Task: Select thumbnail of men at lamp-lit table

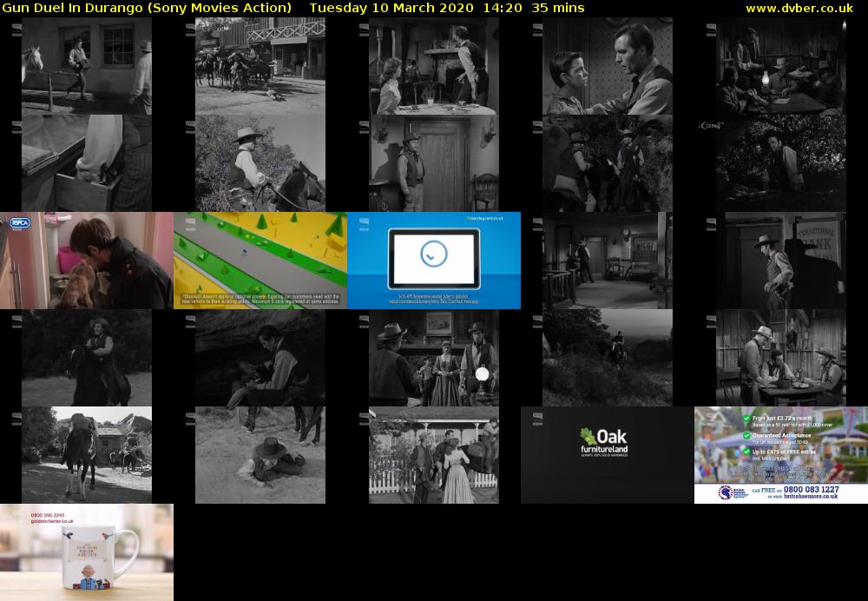Action: click(781, 66)
